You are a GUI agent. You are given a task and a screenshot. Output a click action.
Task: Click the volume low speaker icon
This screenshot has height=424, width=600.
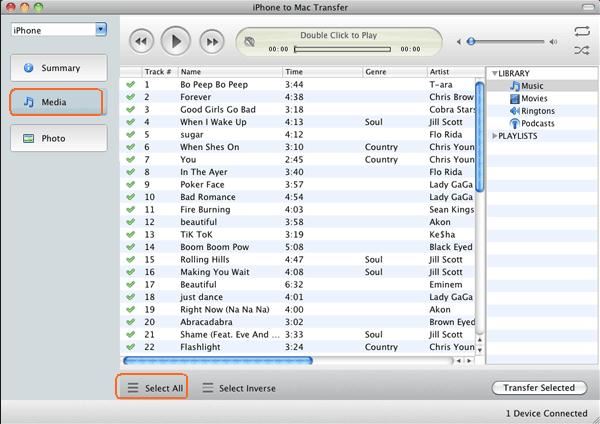(x=459, y=42)
